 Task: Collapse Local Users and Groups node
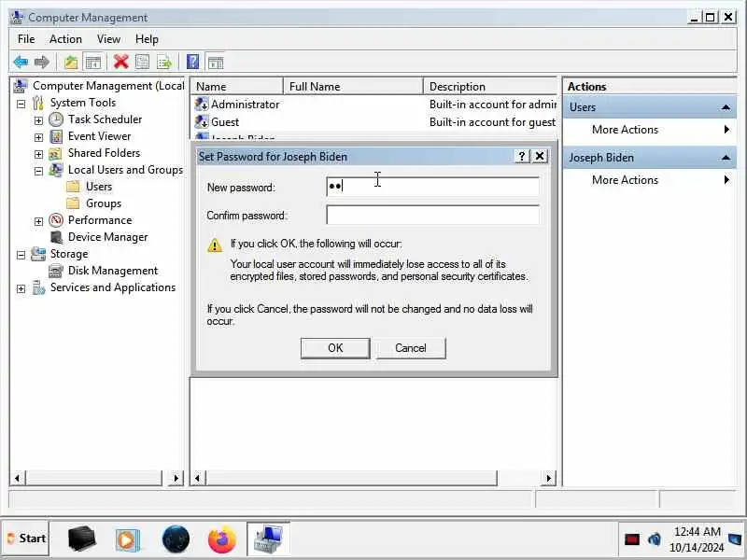(x=38, y=171)
